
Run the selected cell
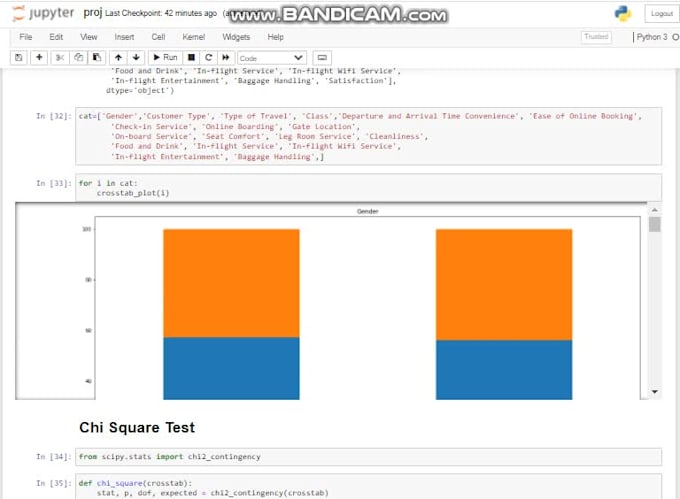tap(165, 57)
